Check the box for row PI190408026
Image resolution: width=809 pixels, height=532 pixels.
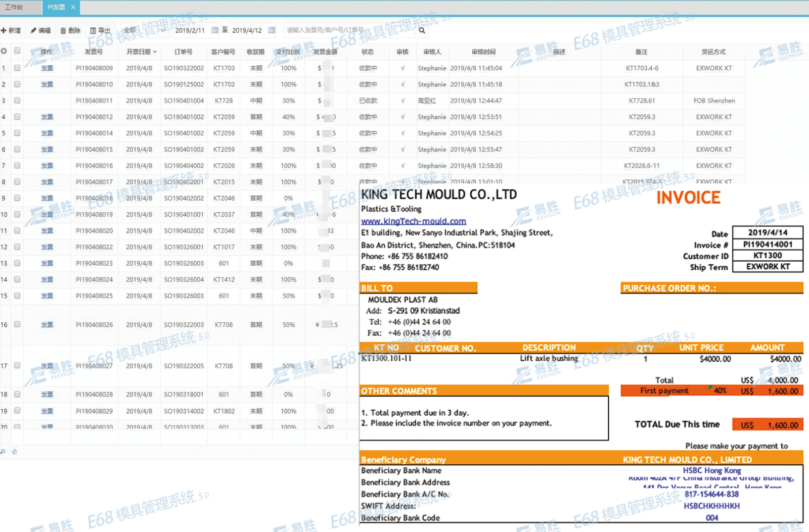click(x=17, y=324)
